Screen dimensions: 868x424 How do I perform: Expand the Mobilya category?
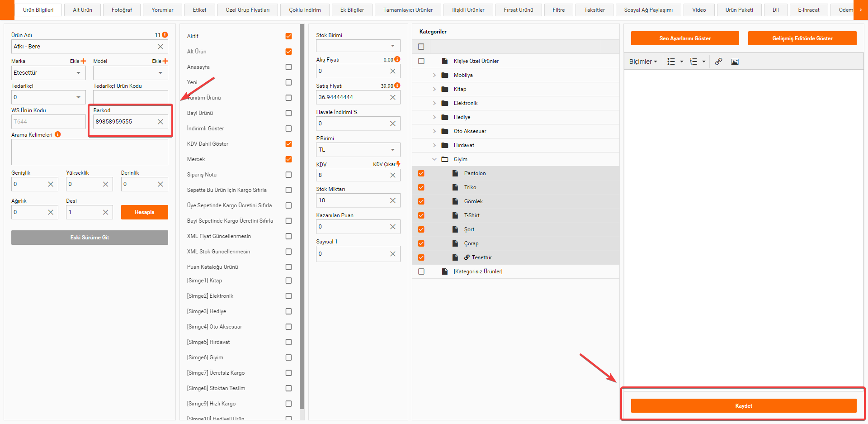[434, 75]
